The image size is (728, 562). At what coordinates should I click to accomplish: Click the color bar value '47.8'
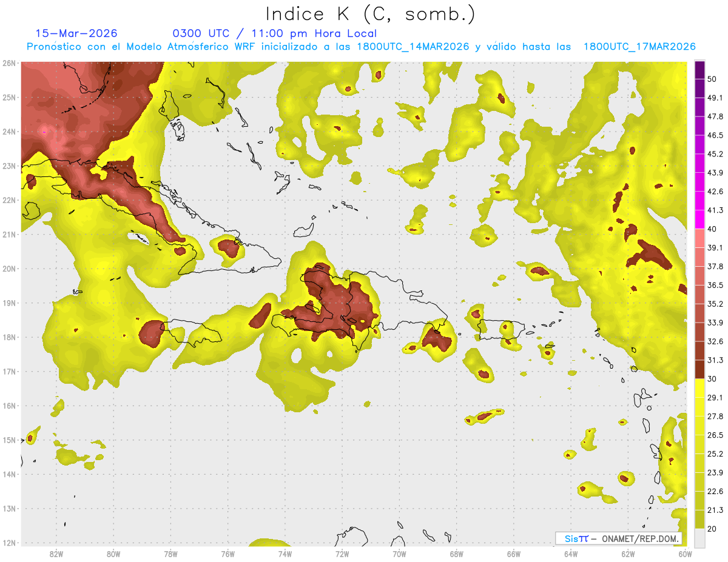715,116
